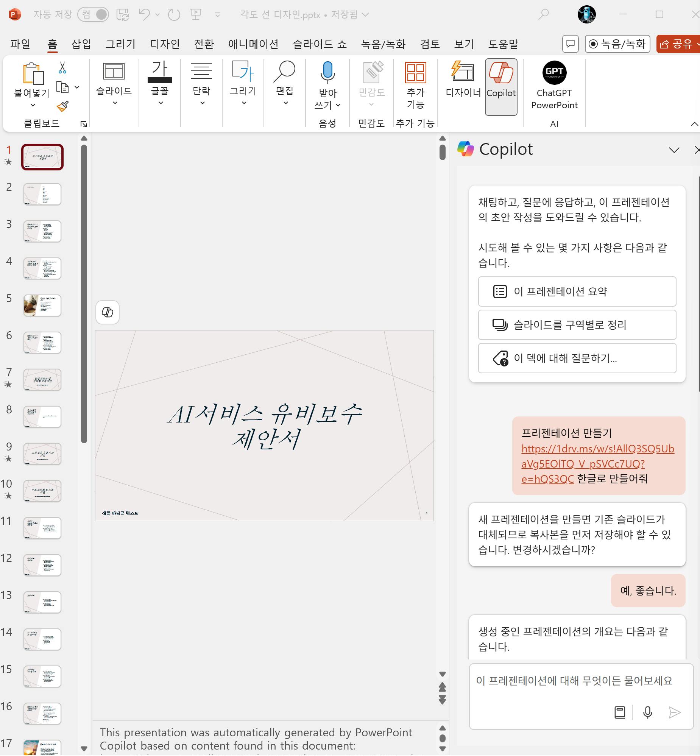
Task: Expand the Paste (붙여넣기) dropdown arrow
Action: (33, 105)
